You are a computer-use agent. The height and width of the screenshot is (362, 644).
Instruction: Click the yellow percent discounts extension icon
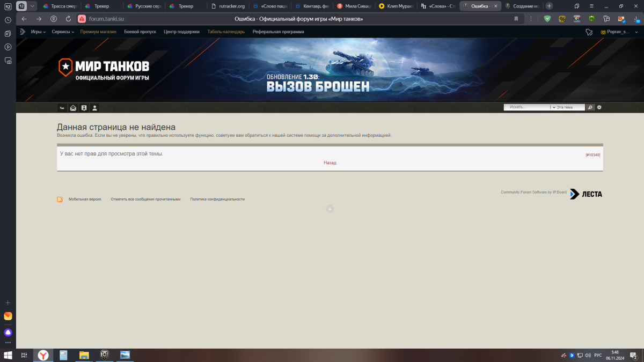562,19
